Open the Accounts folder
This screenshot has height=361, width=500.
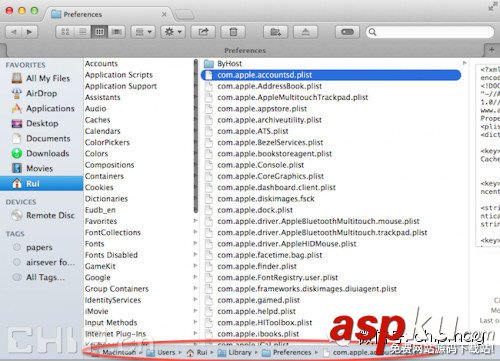click(x=101, y=64)
